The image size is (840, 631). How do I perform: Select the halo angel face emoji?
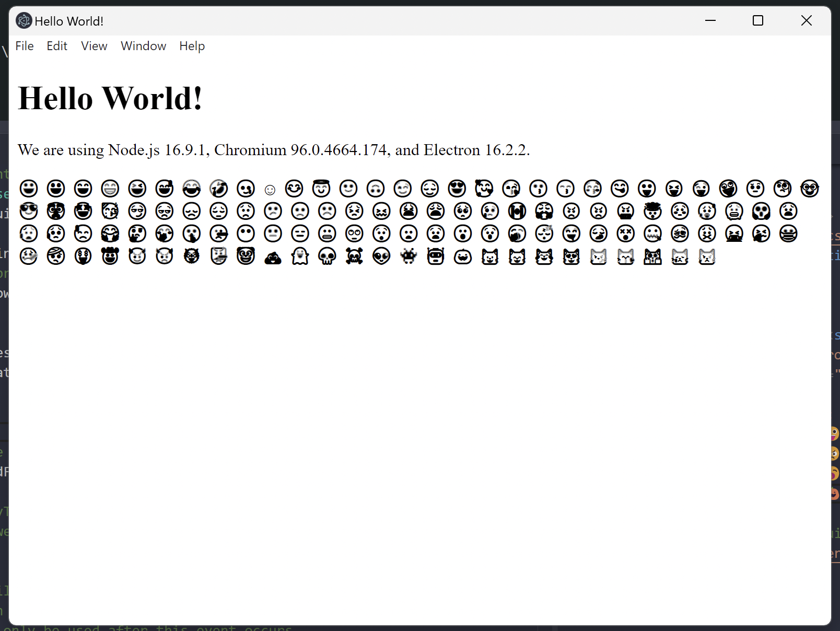tap(321, 188)
